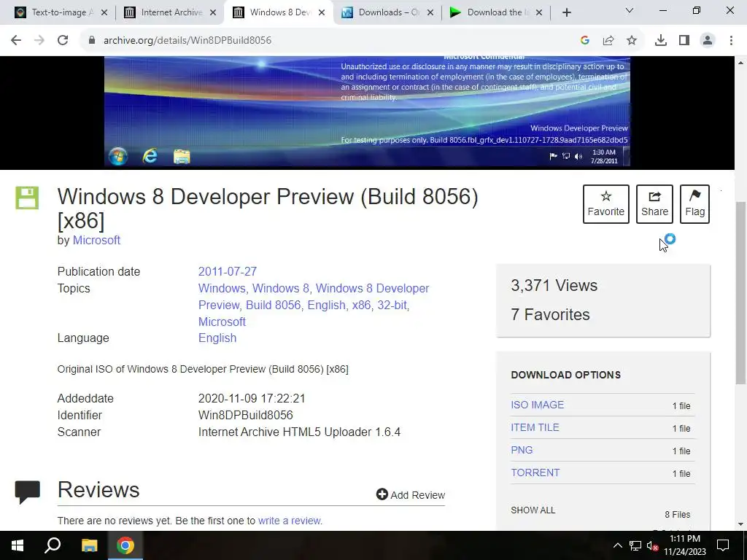Image resolution: width=747 pixels, height=560 pixels.
Task: Open a new tab with the plus button
Action: tap(566, 13)
